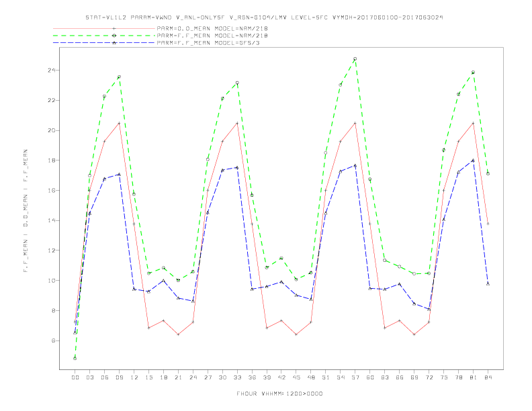Click the green NAM circle marker at hour 84
This screenshot has width=532, height=411.
pos(488,174)
